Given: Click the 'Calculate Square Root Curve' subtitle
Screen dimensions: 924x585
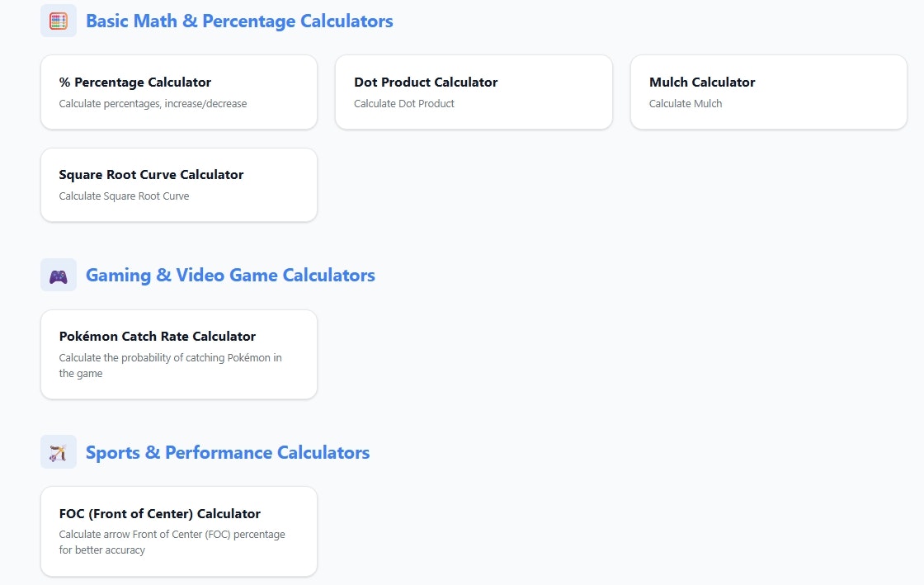Looking at the screenshot, I should (x=124, y=196).
